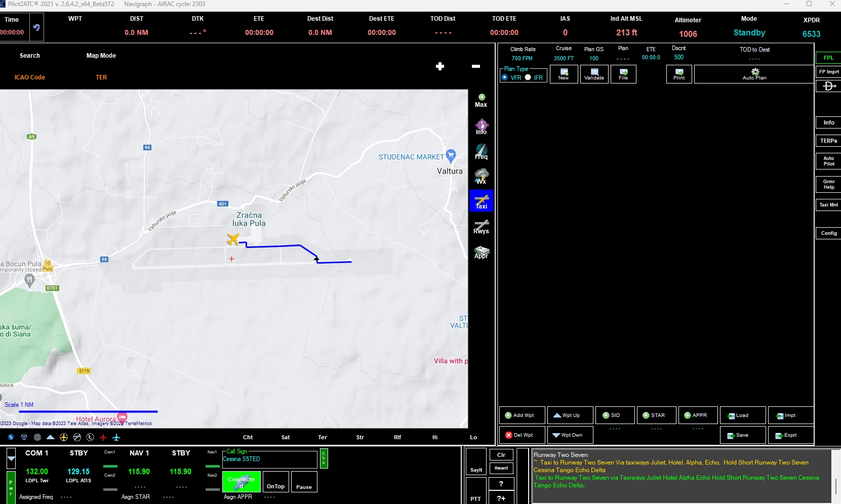Zoom out the map with the minus icon
This screenshot has height=504, width=841.
476,66
